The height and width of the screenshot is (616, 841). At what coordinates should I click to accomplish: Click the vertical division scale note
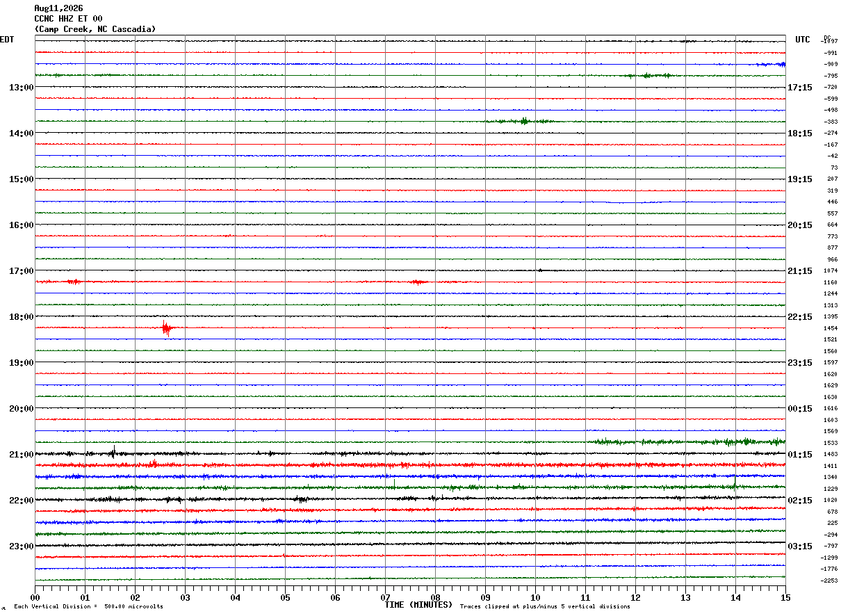point(88,607)
